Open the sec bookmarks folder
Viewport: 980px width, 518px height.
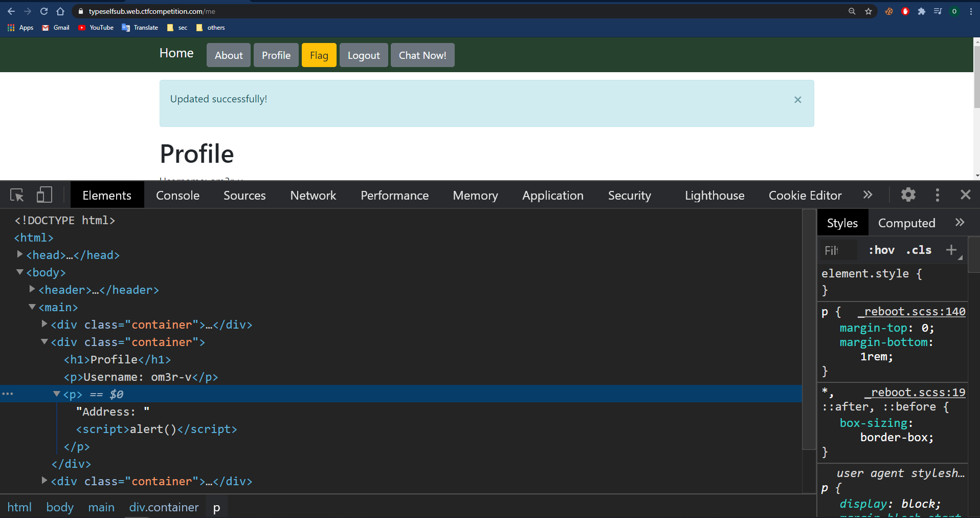[177, 28]
